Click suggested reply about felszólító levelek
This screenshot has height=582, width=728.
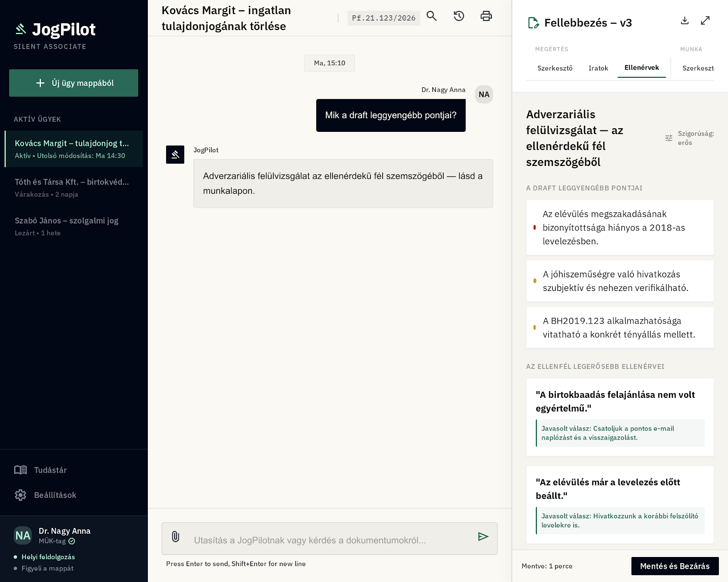click(x=620, y=521)
